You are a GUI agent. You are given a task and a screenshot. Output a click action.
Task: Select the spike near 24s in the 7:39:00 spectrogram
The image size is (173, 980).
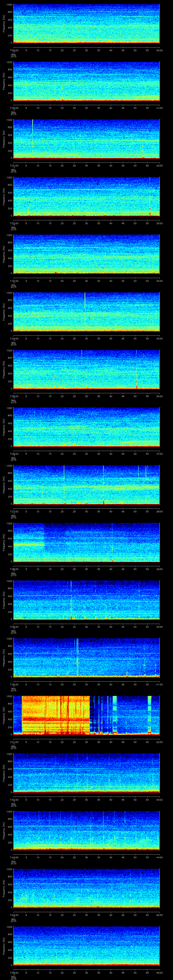point(71,600)
